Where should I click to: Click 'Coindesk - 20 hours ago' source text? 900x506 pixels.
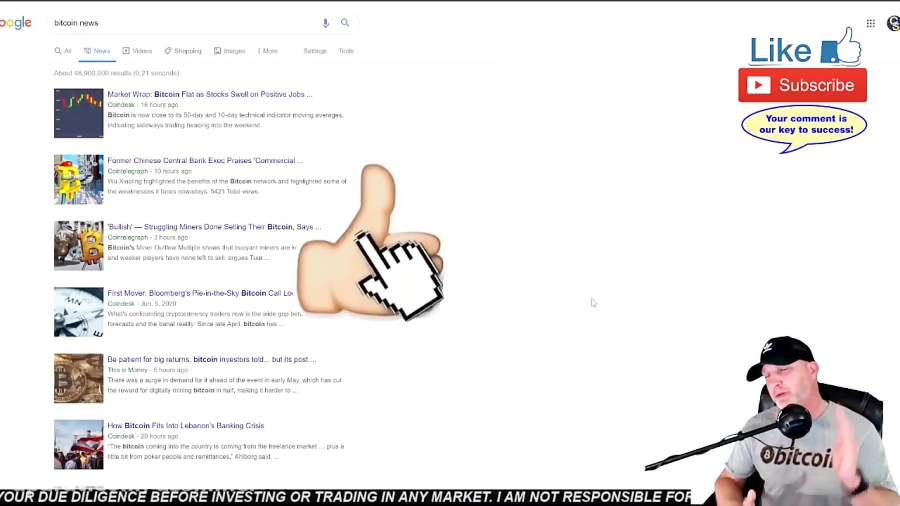pos(143,436)
